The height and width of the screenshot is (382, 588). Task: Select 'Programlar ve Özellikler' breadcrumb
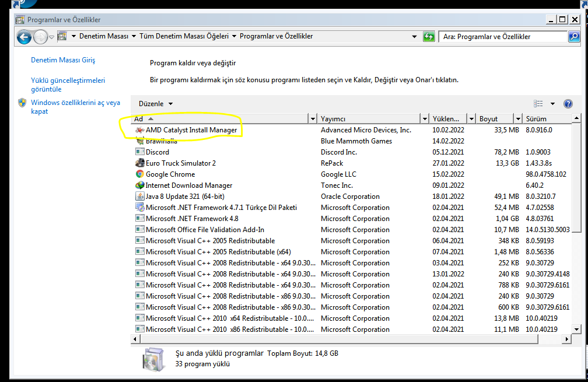coord(276,36)
